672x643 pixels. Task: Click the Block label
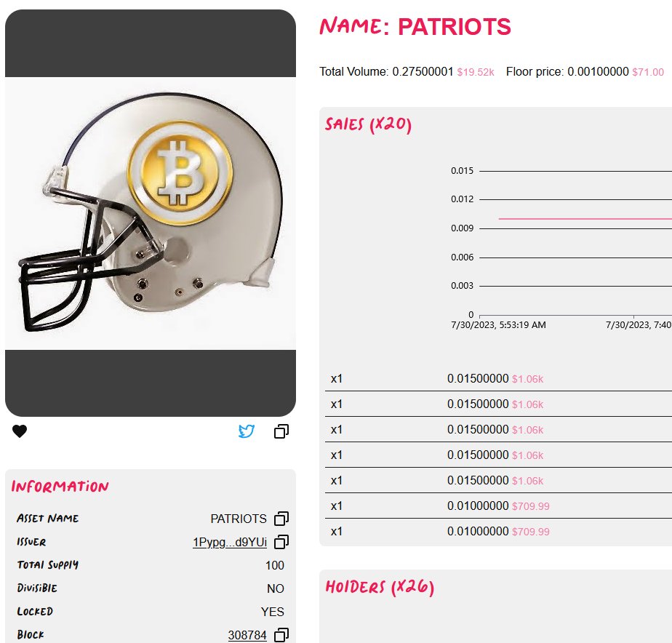click(30, 634)
